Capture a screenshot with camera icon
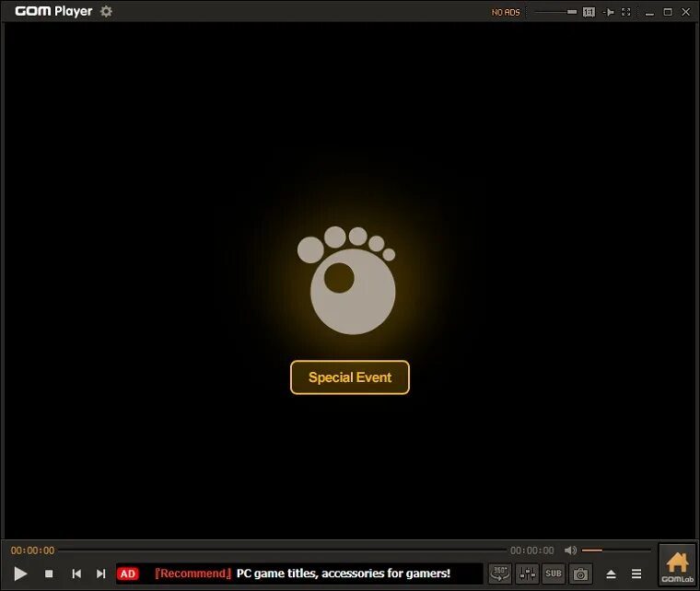The image size is (700, 591). (x=580, y=574)
